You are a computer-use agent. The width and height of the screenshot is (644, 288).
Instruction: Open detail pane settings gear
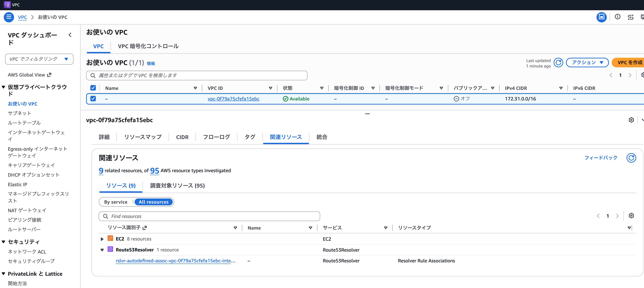coord(631,120)
